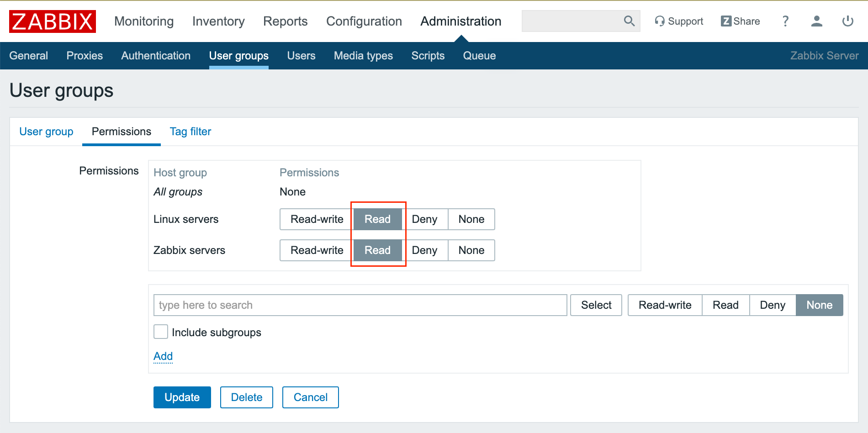Click the Zabbix logo
Image resolution: width=868 pixels, height=433 pixels.
pyautogui.click(x=53, y=21)
